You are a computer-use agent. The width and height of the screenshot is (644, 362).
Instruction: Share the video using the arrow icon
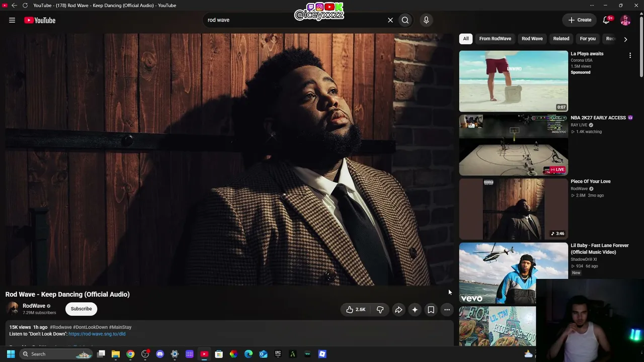point(398,310)
